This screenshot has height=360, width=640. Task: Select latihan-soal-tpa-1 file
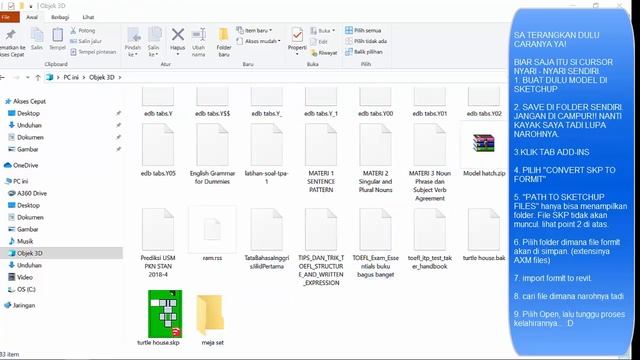click(x=267, y=154)
